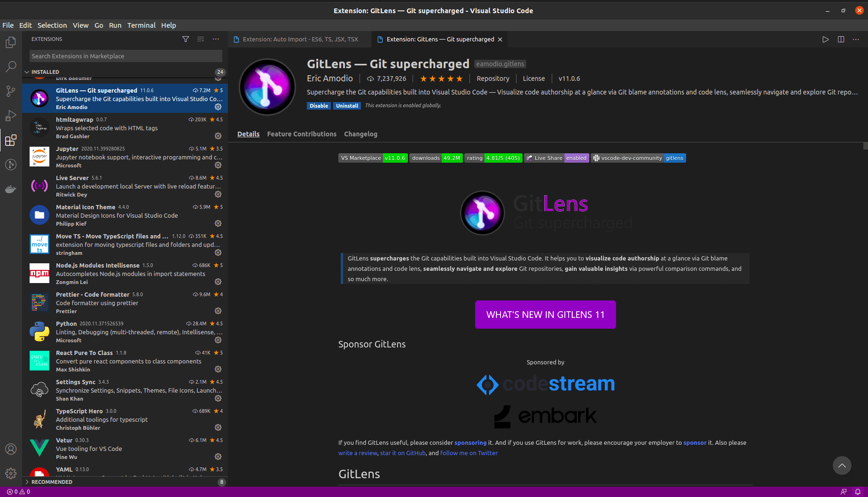This screenshot has width=868, height=497.
Task: Open the Accounts menu icon
Action: pos(11,449)
